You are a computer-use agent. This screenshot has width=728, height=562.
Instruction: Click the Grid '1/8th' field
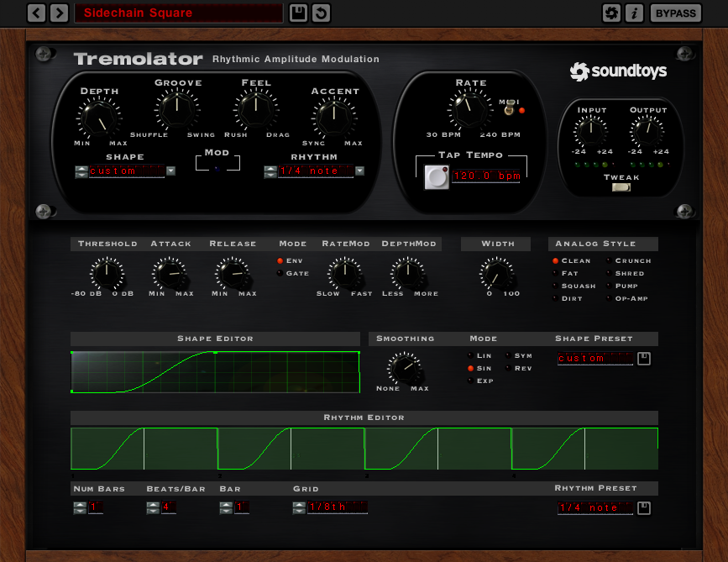pyautogui.click(x=338, y=507)
